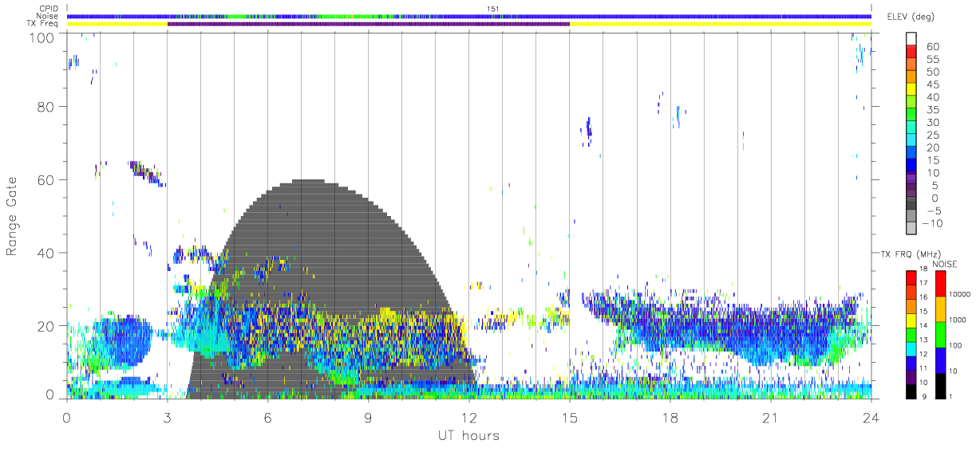Screen dimensions: 980x452
Task: Click the Noise strip above the plot
Action: pos(469,16)
